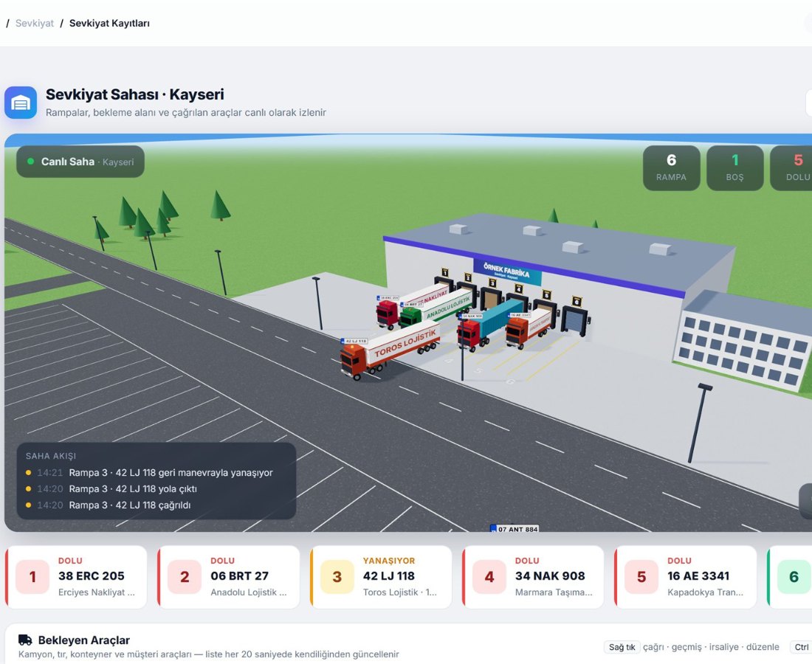
Task: Click the Canlı Saha Kayseri badge
Action: point(80,162)
